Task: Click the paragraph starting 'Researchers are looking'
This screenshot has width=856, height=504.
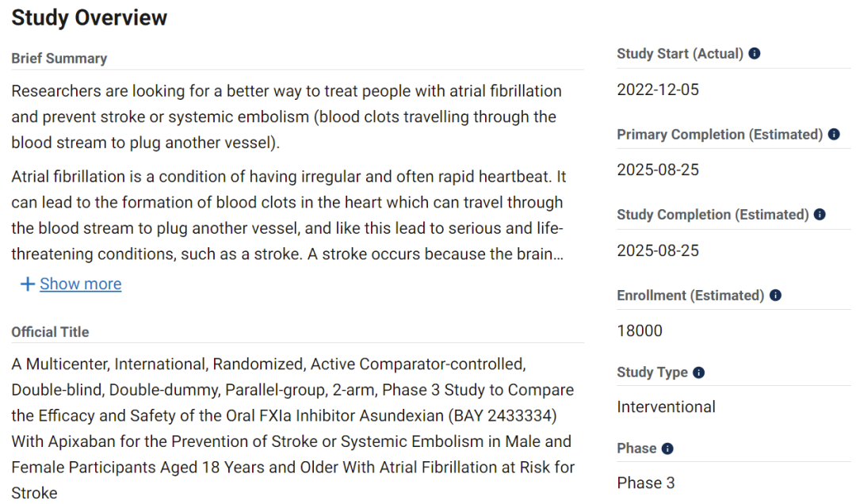Action: pyautogui.click(x=285, y=116)
